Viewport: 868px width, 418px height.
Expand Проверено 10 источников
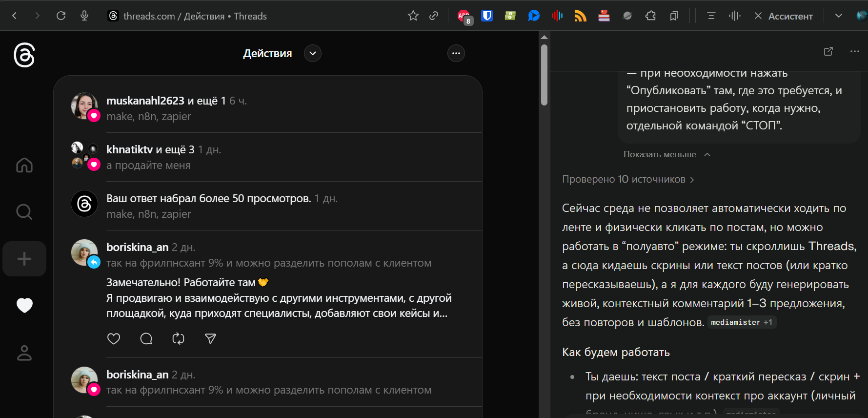click(x=628, y=179)
